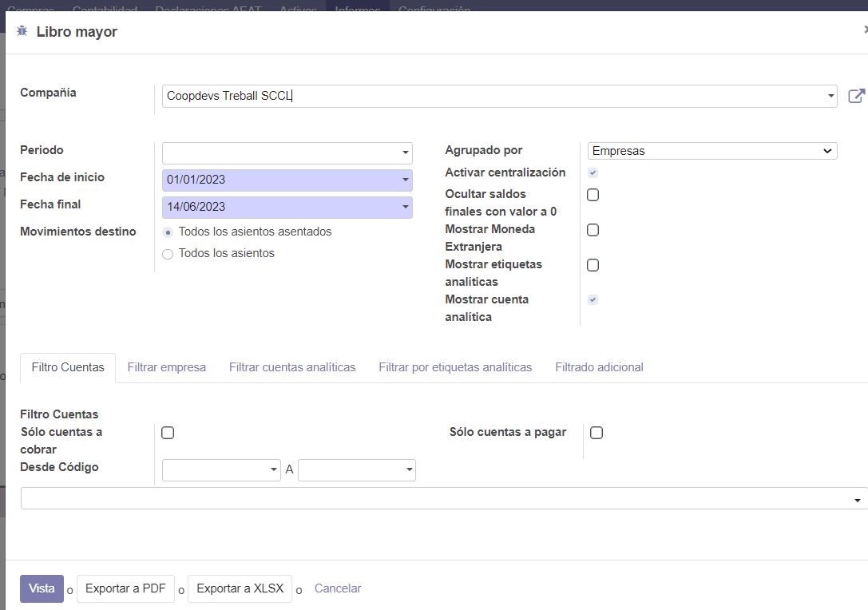Check Sólo cuentas a cobrar
Screen dimensions: 868x610
coord(168,433)
